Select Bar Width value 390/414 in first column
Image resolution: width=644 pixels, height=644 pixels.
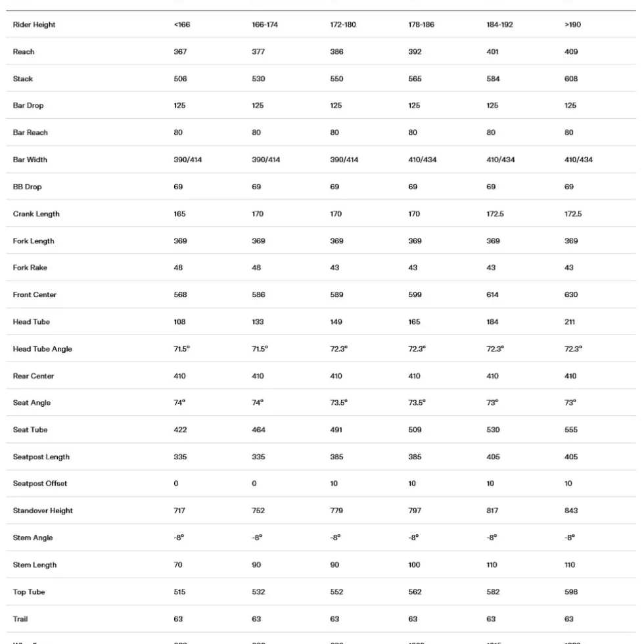[188, 160]
